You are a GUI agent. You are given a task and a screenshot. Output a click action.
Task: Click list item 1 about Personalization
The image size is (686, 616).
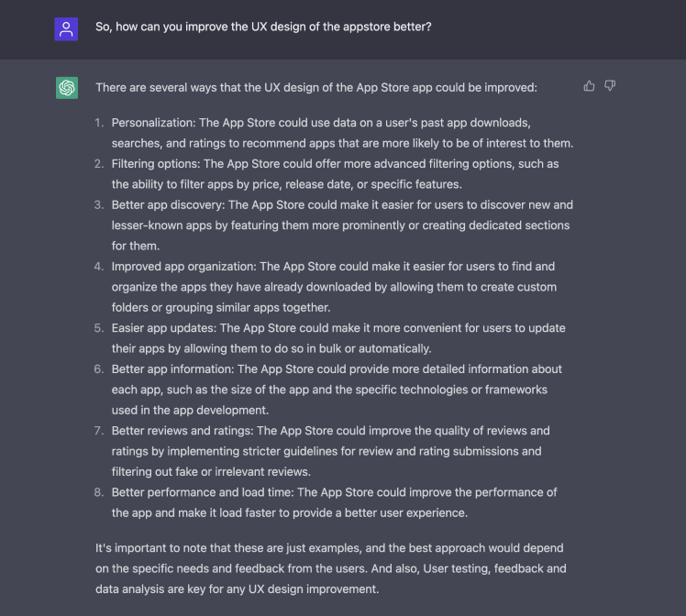point(342,133)
